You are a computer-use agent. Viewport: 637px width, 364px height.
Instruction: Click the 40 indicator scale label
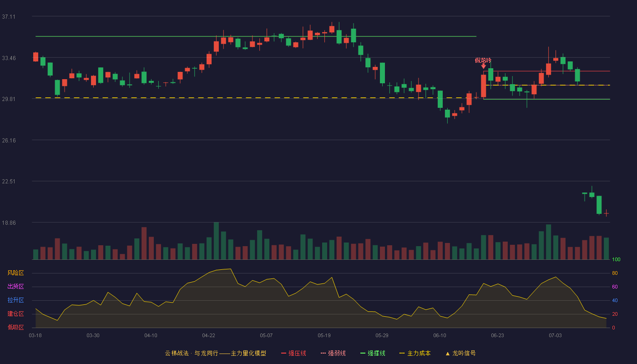click(615, 301)
